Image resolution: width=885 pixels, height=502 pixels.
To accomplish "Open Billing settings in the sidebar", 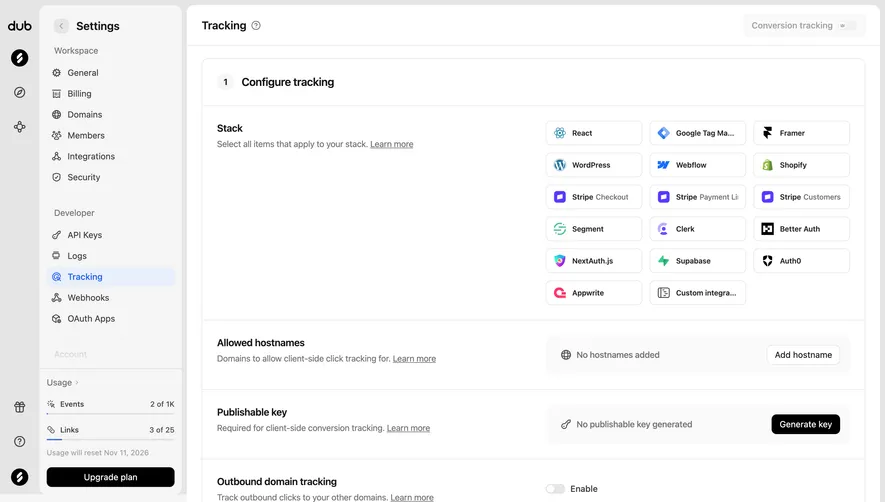I will pos(111,94).
